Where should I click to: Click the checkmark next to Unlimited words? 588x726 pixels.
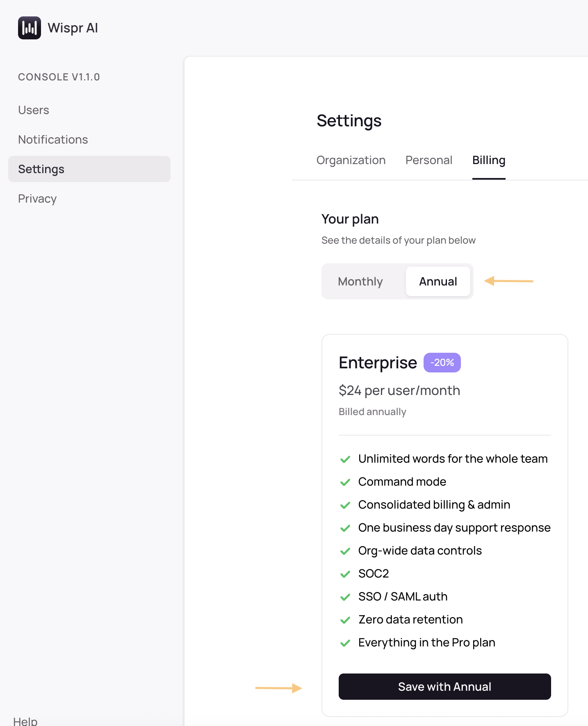(x=345, y=459)
